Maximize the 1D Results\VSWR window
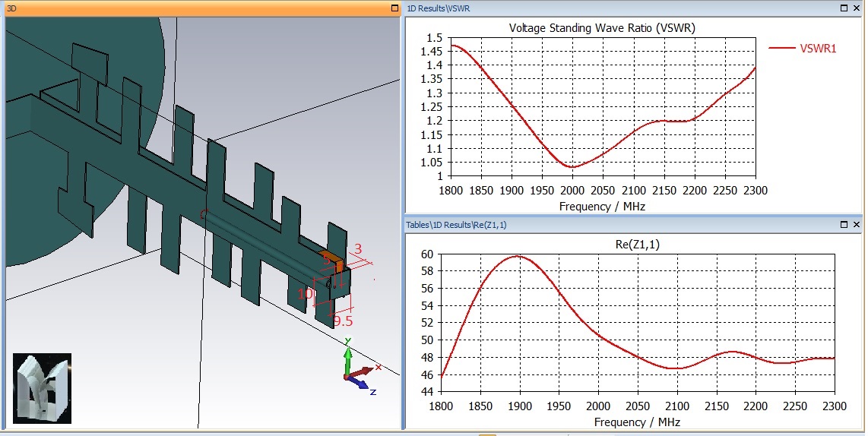 (x=844, y=8)
